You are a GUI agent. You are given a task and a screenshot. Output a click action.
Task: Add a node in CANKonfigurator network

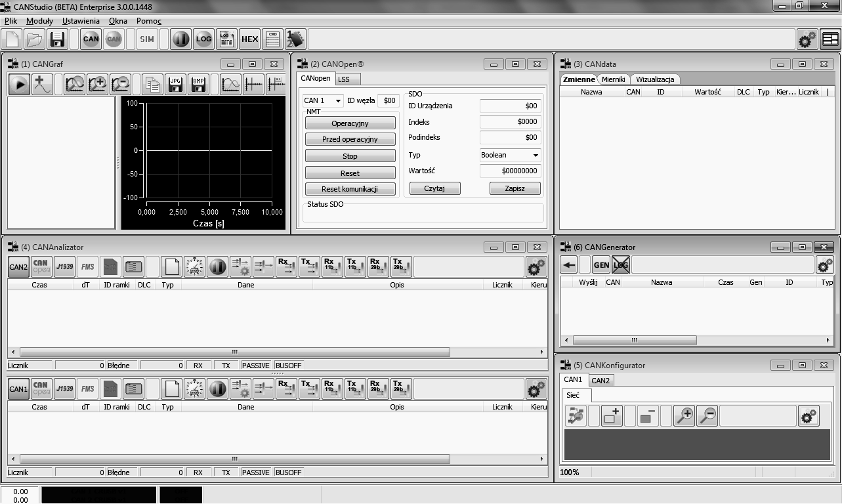click(x=612, y=415)
